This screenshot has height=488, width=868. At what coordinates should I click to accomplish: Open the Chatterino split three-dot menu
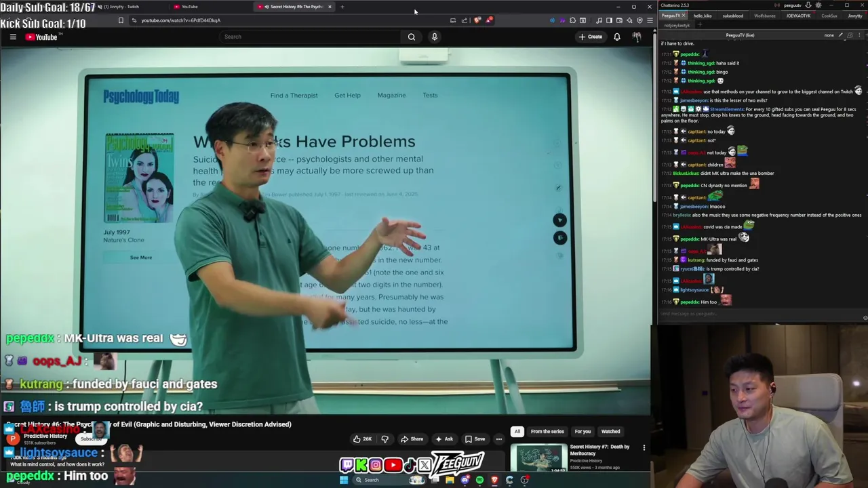coord(859,35)
